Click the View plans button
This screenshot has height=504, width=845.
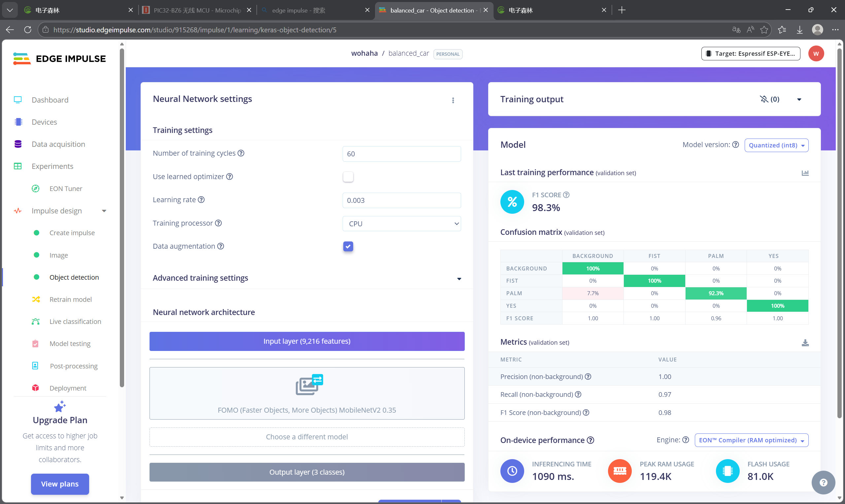pyautogui.click(x=60, y=484)
